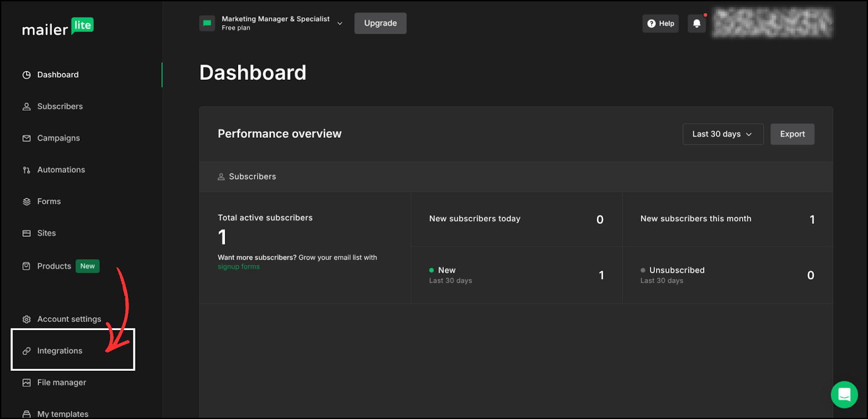
Task: Click the Help question mark icon
Action: point(652,24)
